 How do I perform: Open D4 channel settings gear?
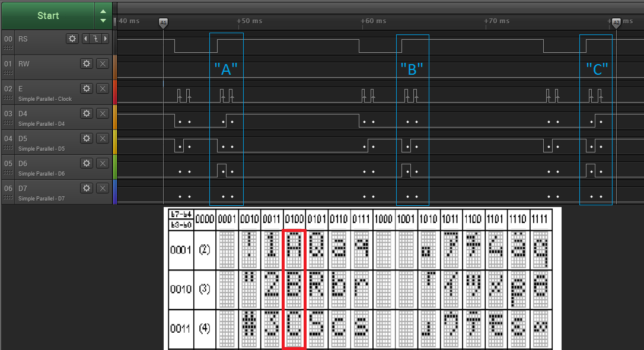point(87,113)
